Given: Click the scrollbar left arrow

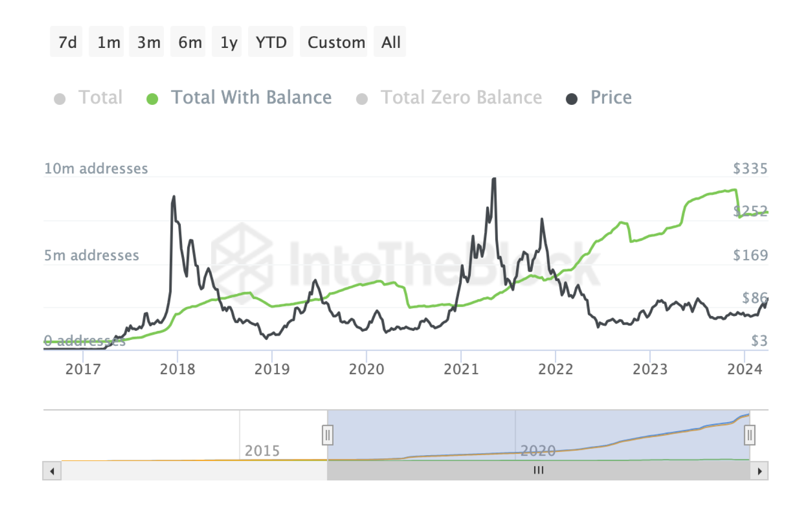Looking at the screenshot, I should (52, 471).
